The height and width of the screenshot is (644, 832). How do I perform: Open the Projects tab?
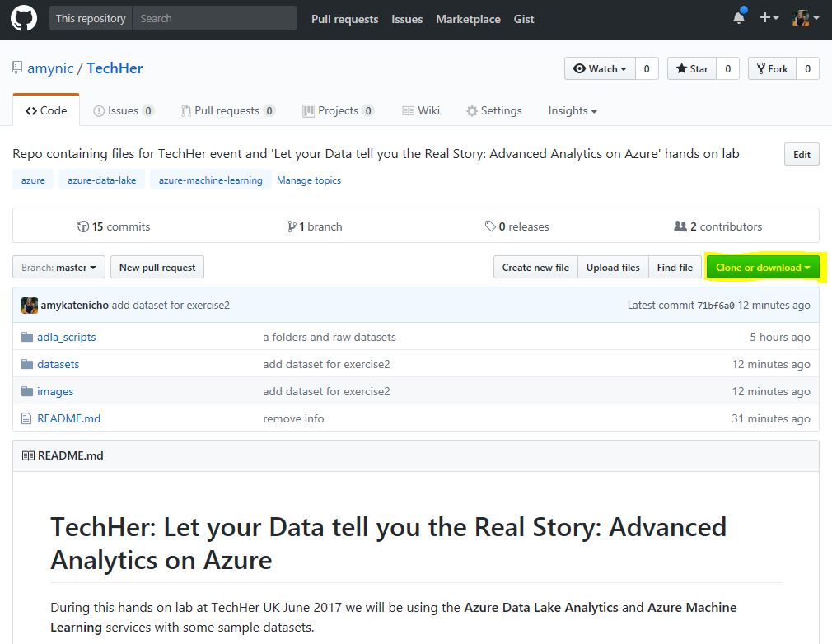pos(338,110)
